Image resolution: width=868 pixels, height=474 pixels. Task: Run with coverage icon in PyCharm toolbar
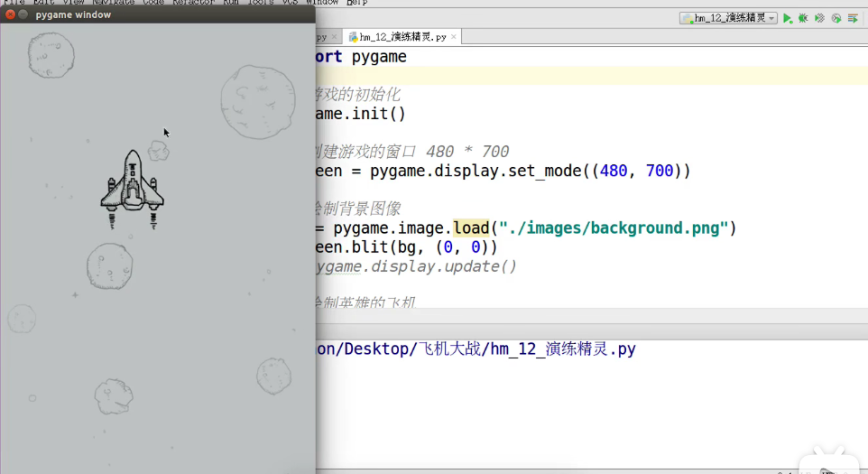click(820, 18)
